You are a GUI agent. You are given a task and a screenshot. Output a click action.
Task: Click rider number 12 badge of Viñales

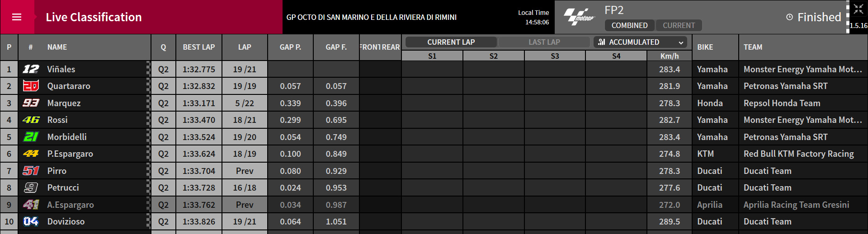tap(31, 69)
